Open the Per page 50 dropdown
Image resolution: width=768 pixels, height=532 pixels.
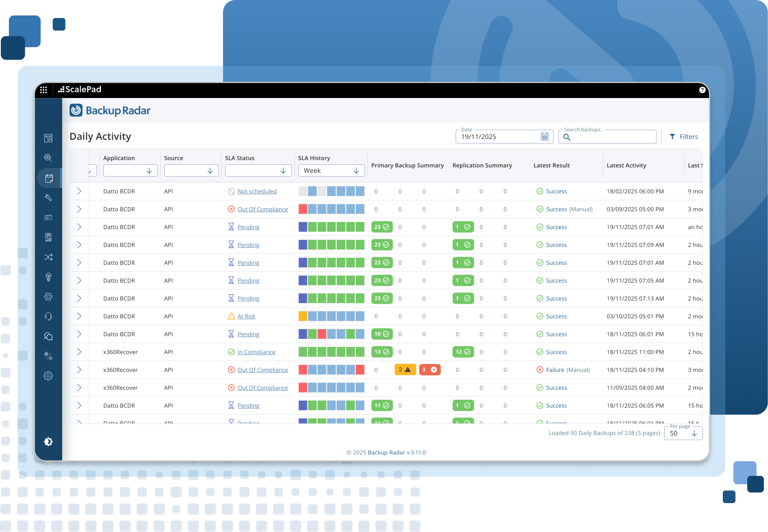click(x=683, y=433)
